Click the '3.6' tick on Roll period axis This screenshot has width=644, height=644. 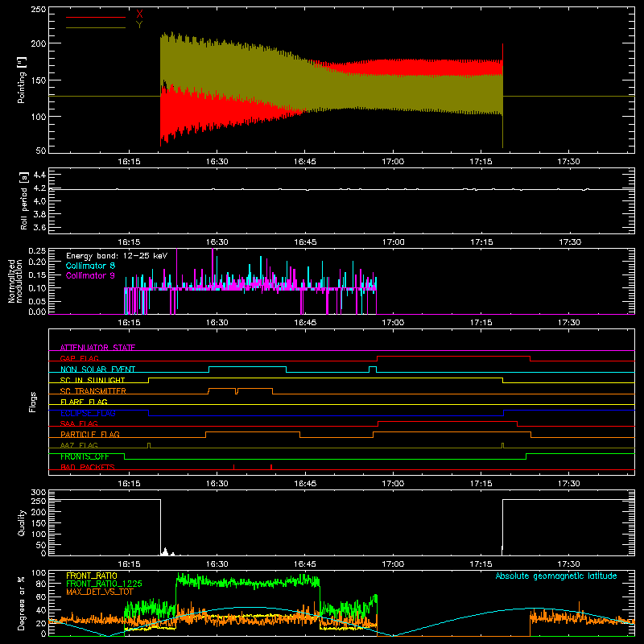[39, 227]
